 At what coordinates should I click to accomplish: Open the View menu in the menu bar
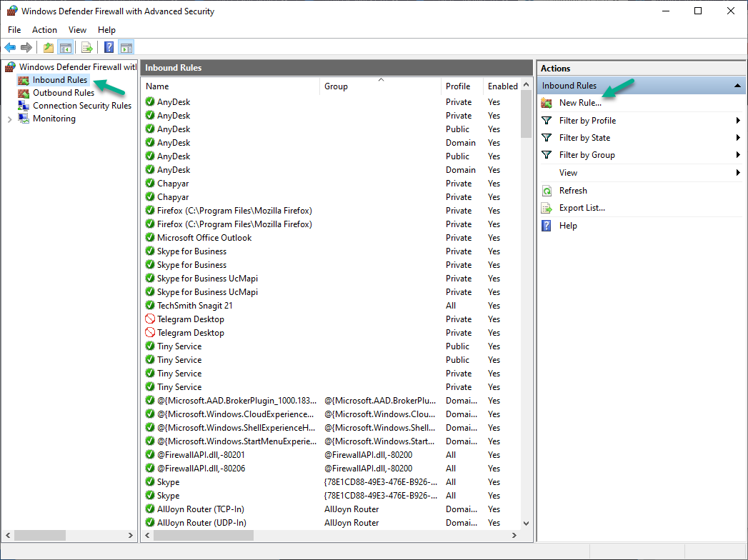[x=77, y=29]
